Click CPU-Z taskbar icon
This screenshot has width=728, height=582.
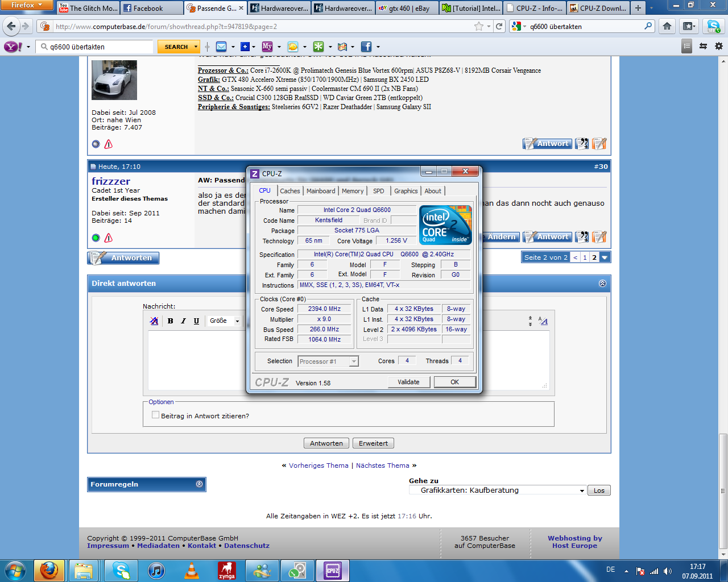333,570
